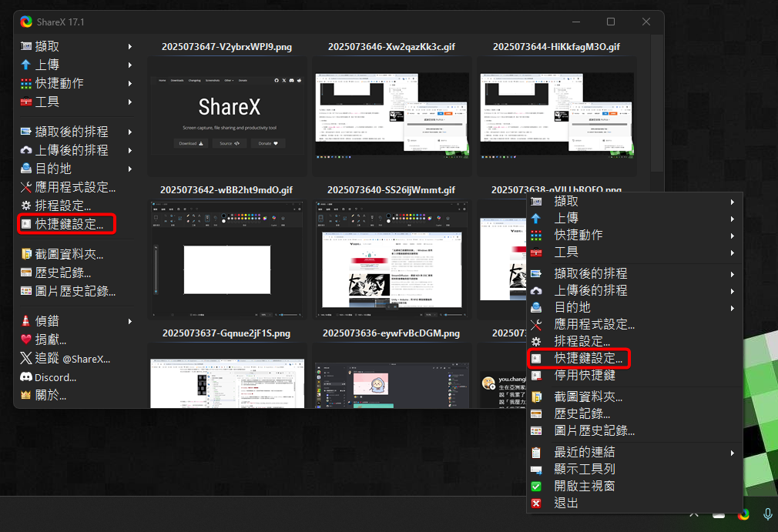Expand the 目的地 submenu

[x=732, y=307]
